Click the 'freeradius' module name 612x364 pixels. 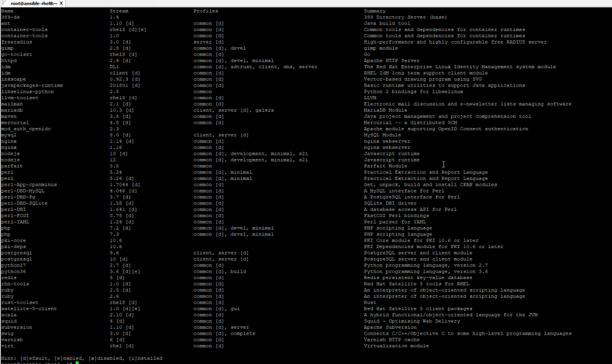click(x=17, y=42)
